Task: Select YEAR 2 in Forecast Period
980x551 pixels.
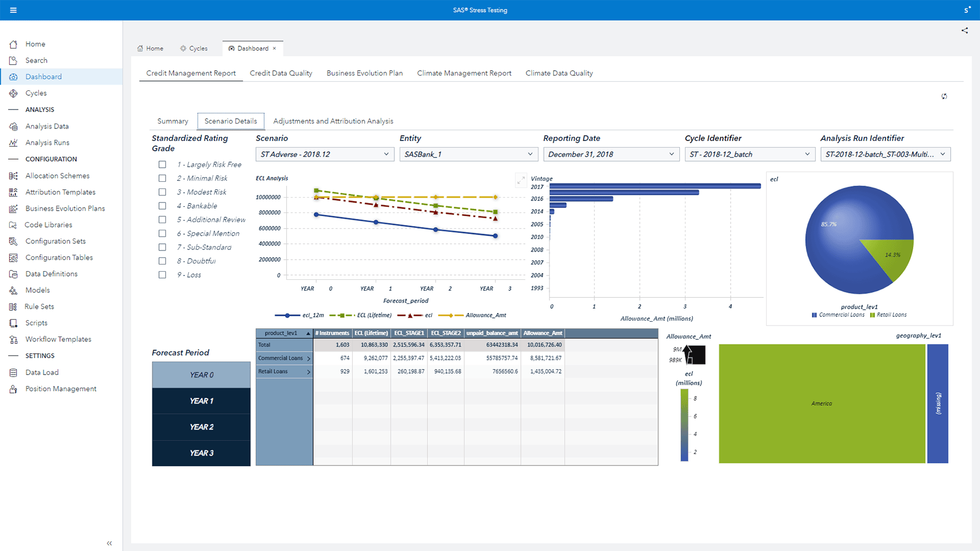Action: [201, 427]
